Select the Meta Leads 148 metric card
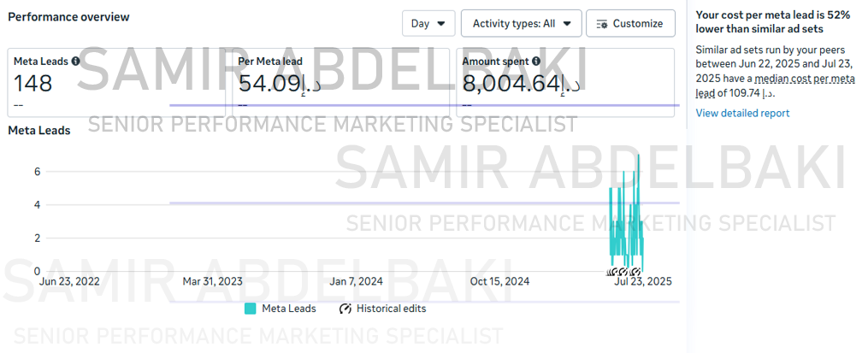The height and width of the screenshot is (353, 868). [x=115, y=83]
